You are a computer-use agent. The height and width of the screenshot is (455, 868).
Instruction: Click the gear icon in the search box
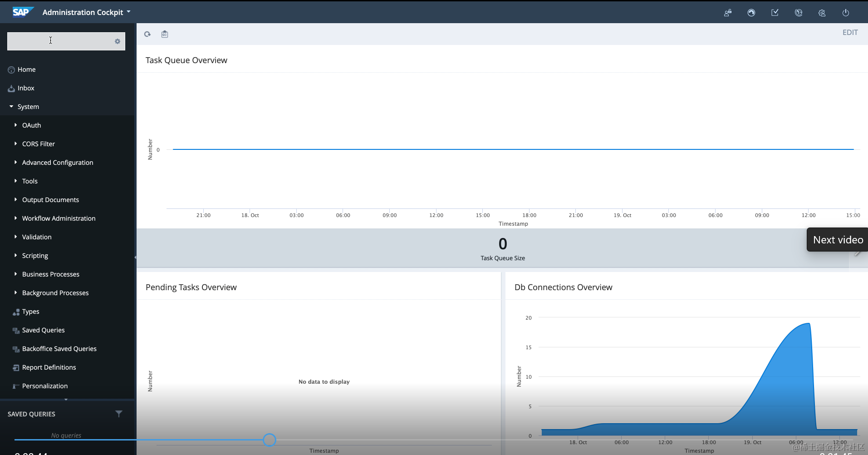point(118,41)
